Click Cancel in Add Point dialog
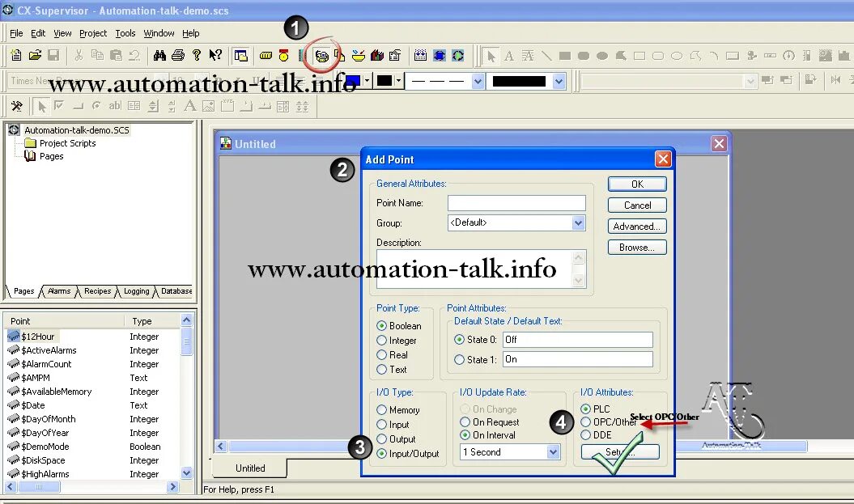 coord(637,205)
